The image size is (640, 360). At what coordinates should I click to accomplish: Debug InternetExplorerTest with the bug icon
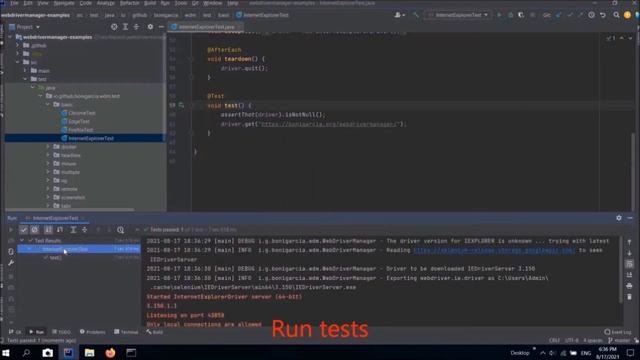pyautogui.click(x=510, y=15)
